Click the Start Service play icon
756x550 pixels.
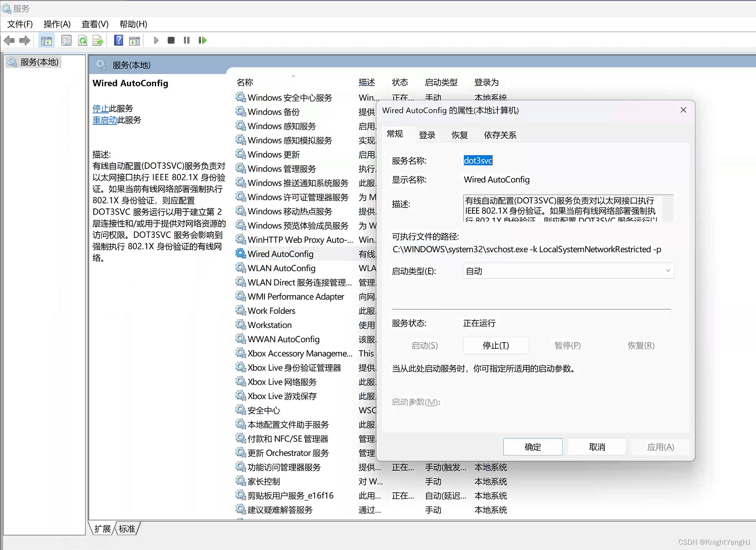(156, 40)
